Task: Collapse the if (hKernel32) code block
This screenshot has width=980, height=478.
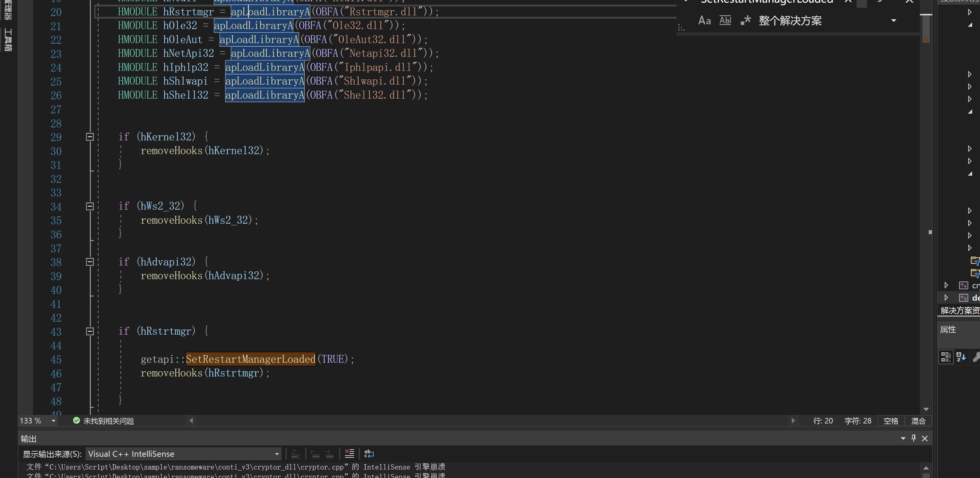Action: click(x=90, y=137)
